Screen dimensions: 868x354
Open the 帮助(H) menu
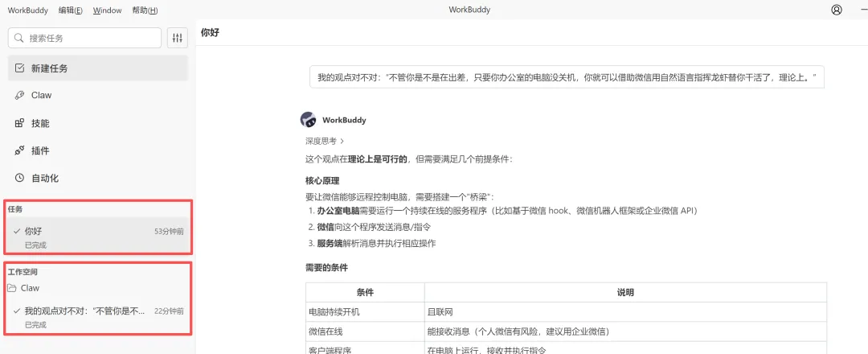(x=145, y=10)
